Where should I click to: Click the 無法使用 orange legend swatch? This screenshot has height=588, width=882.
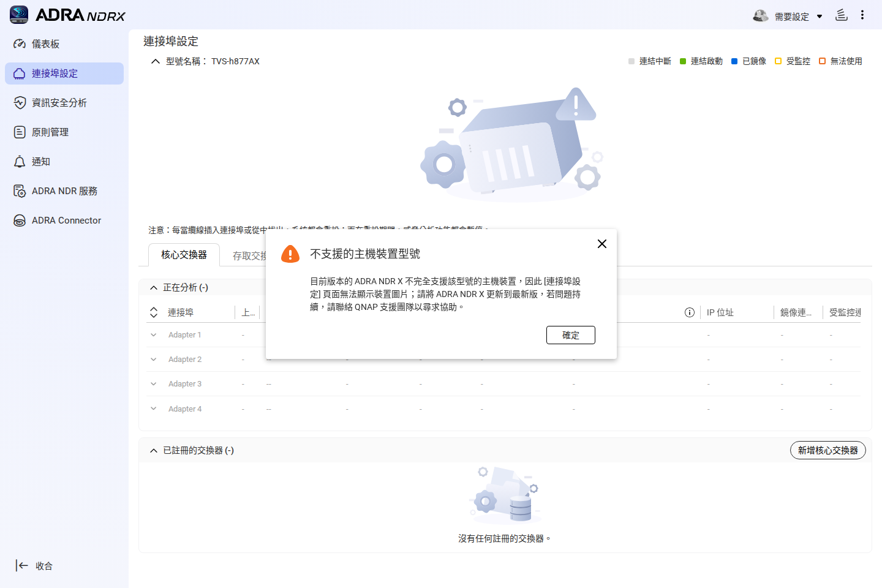[823, 61]
